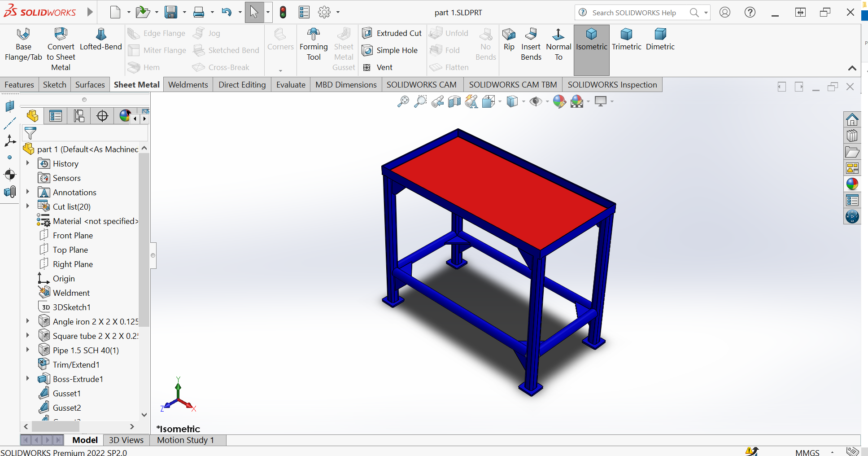Click feature tree vertical scrollbar down arrow
The image size is (868, 456).
coord(144,415)
